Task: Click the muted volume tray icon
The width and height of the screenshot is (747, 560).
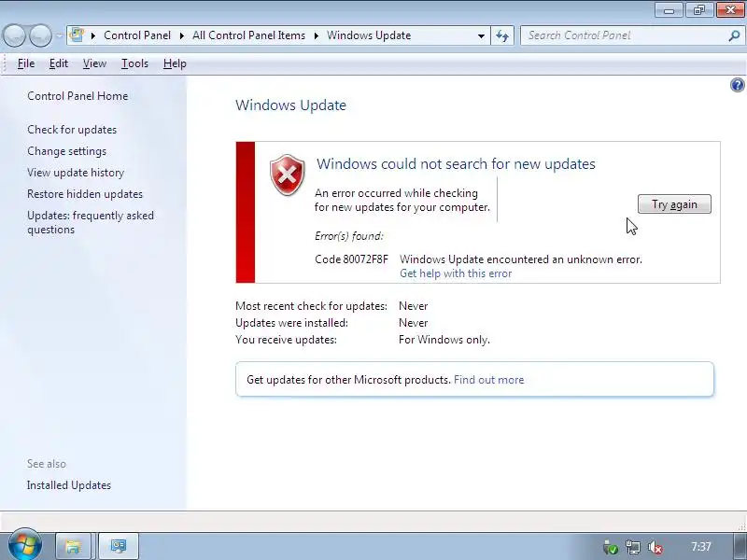Action: click(655, 547)
